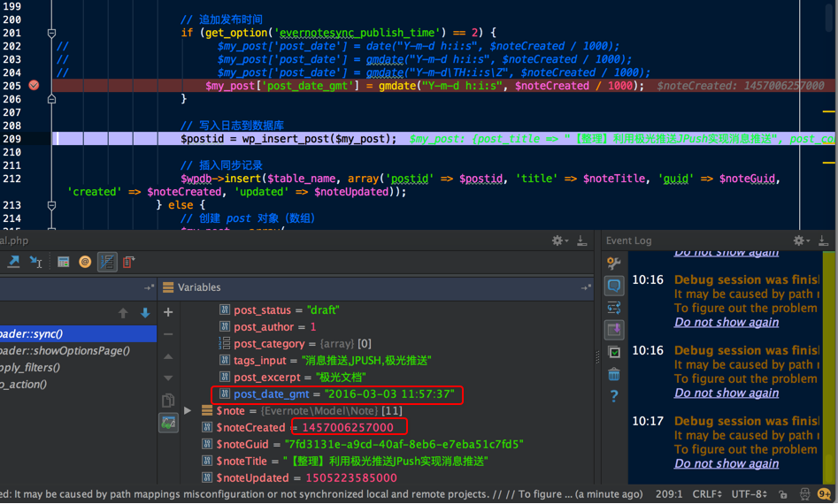Toggle show watches in variables tab
This screenshot has height=504, width=838.
tap(168, 423)
